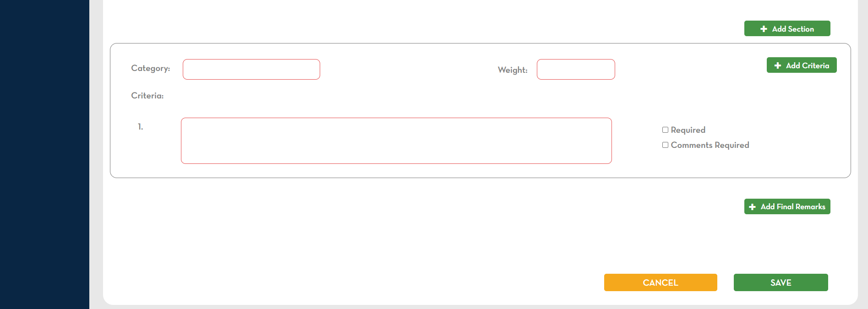Select the Add Criteria button label
This screenshot has height=309, width=868.
coord(808,65)
